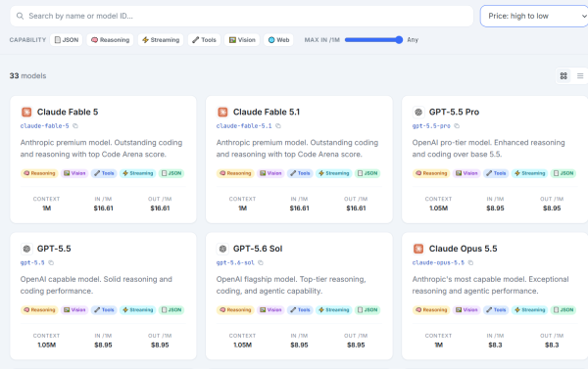The image size is (588, 369).
Task: Click the search magnifier icon
Action: [x=20, y=16]
